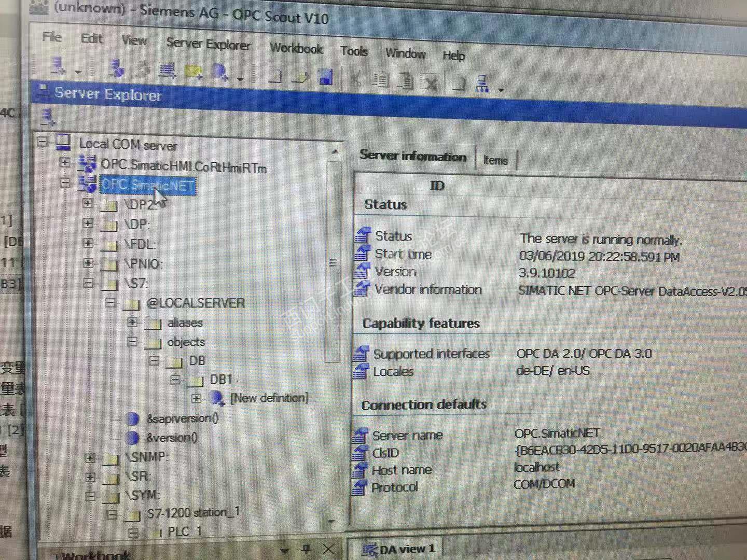The height and width of the screenshot is (560, 747).
Task: Click the connect server toolbar icon
Action: tap(116, 68)
